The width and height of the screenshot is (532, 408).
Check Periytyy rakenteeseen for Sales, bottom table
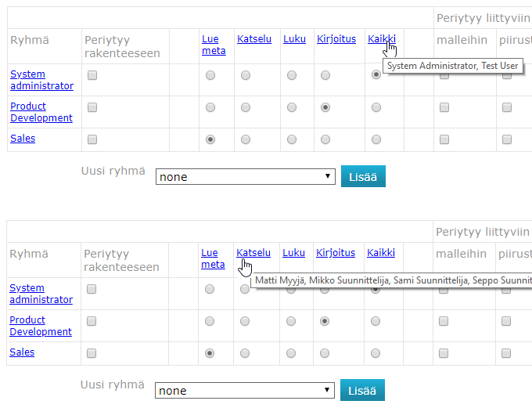(92, 353)
